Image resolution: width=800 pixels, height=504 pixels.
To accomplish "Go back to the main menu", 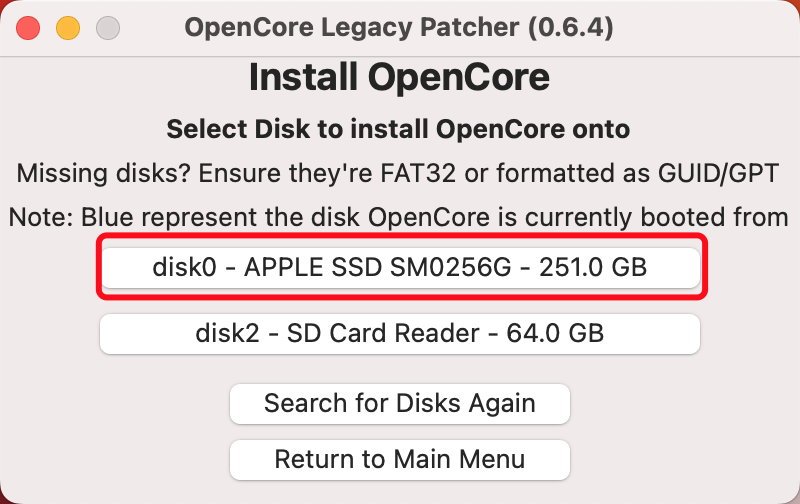I will [399, 459].
